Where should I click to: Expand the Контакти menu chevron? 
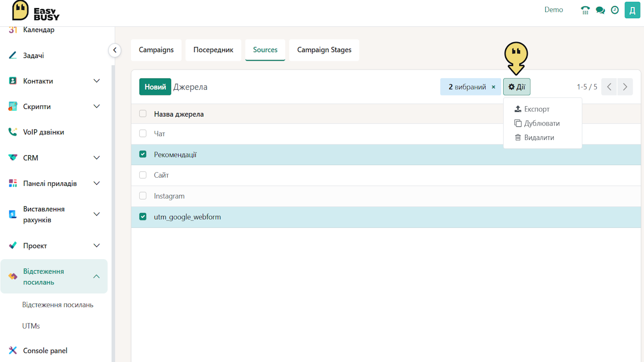coord(97,81)
